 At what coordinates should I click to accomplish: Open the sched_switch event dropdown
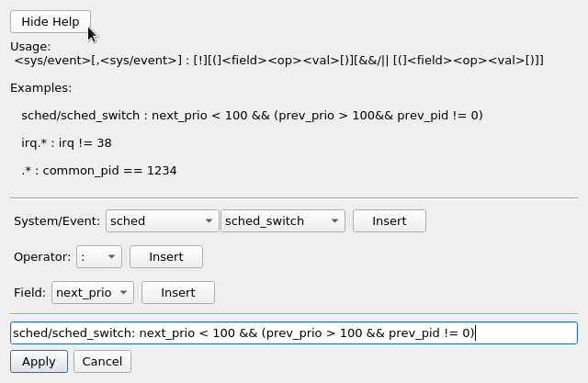[283, 221]
